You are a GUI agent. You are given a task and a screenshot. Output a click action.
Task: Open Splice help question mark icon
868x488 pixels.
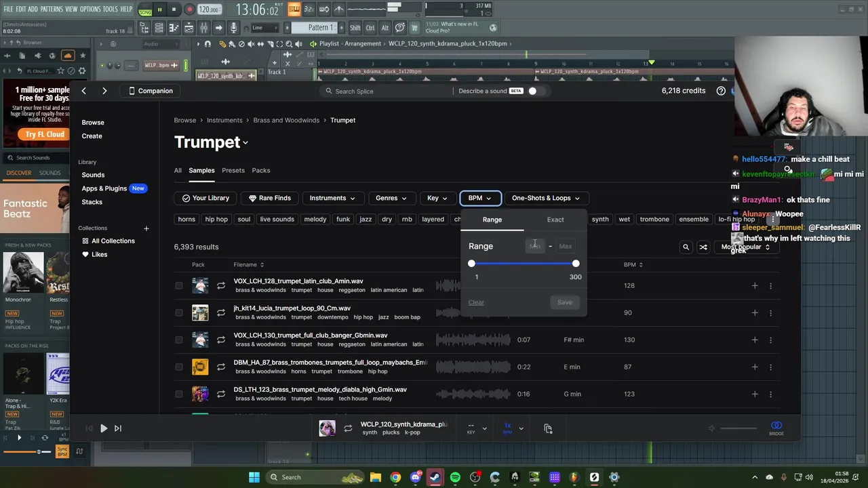pyautogui.click(x=721, y=91)
